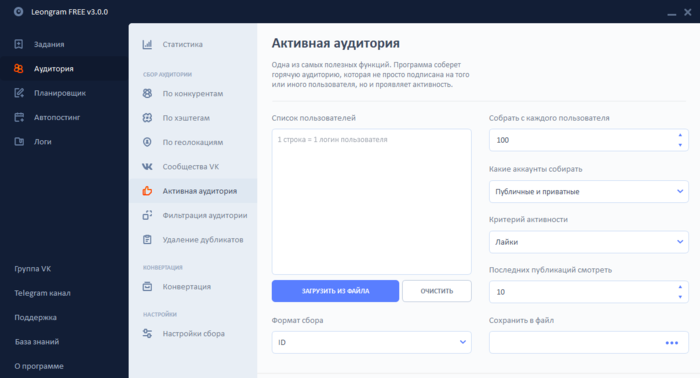Click the Собрать с каждого пользователя field with 100

click(588, 140)
